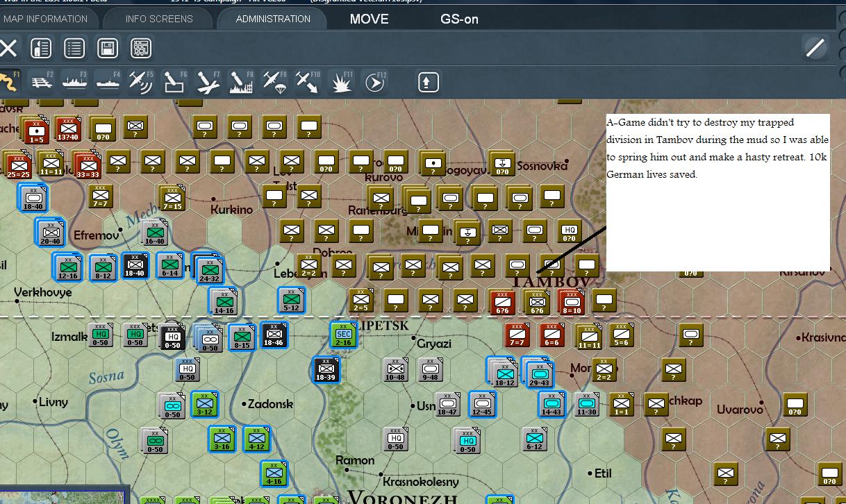Select black HQ unit labeled 0-50
Screen dimensions: 846x504
(172, 337)
